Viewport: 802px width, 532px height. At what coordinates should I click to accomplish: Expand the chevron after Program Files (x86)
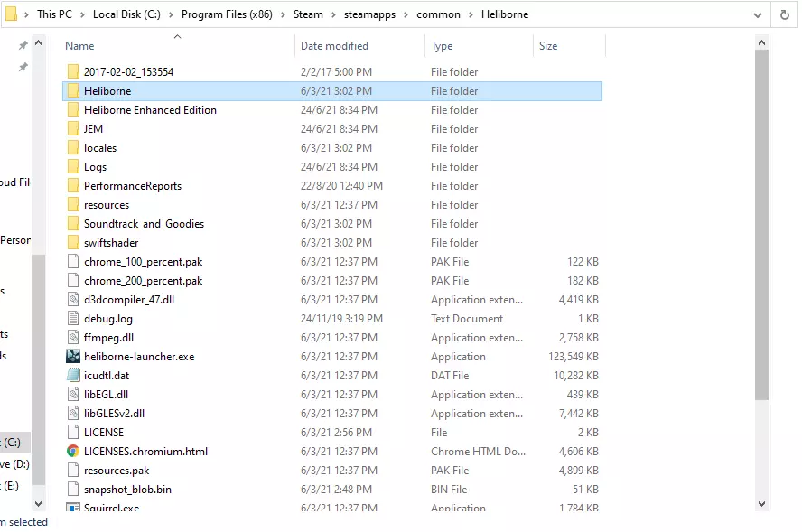(283, 14)
